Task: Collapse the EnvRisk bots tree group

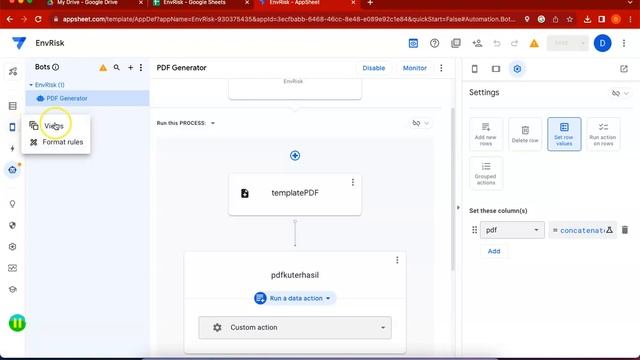Action: click(x=31, y=85)
